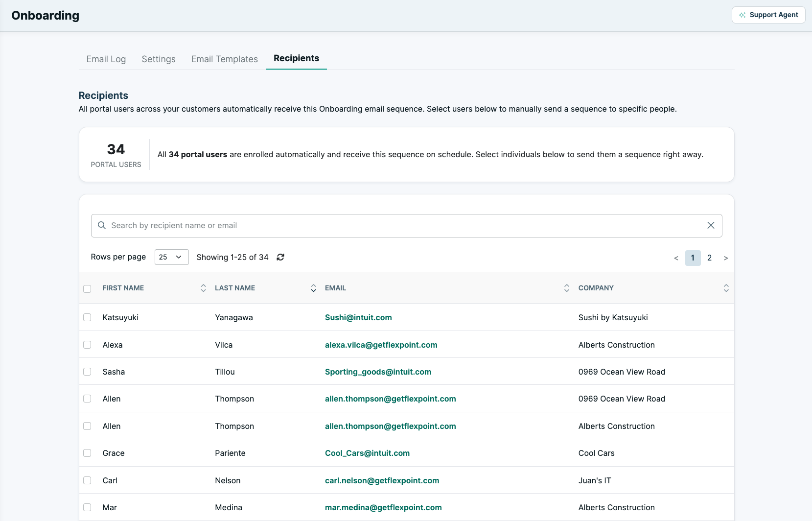This screenshot has height=521, width=812.
Task: Select the Carl Nelson checkbox
Action: (87, 480)
